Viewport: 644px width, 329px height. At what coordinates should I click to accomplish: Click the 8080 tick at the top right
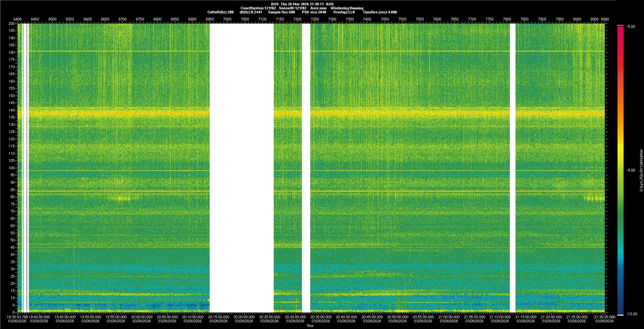pos(604,19)
